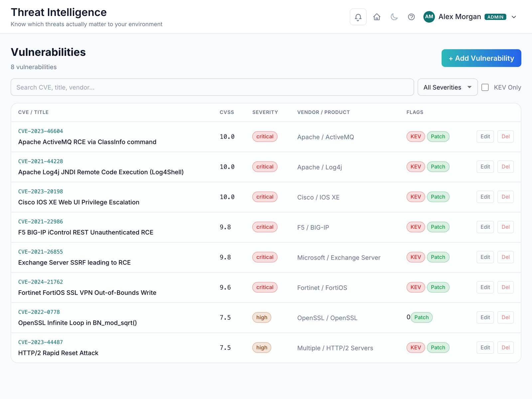532x399 pixels.
Task: Click KEV flag in HTTP/2 Servers row
Action: click(416, 348)
